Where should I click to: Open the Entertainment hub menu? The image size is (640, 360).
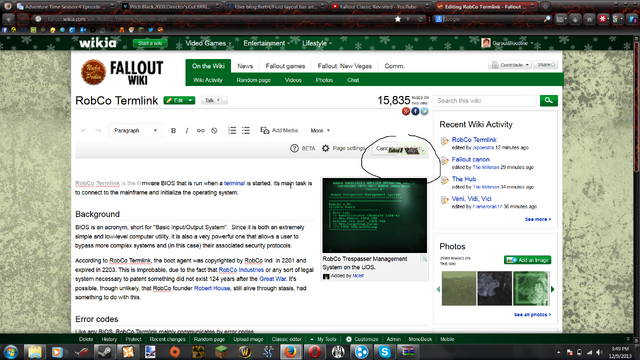coord(267,43)
